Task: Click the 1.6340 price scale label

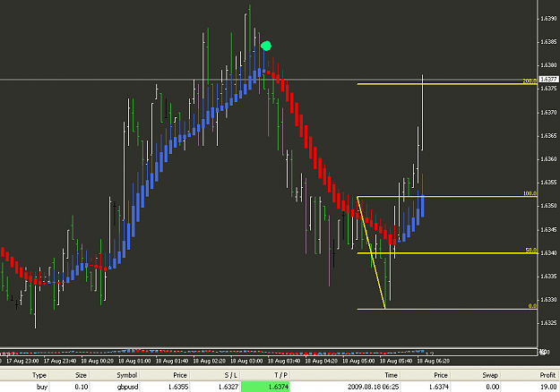Action: tap(548, 252)
